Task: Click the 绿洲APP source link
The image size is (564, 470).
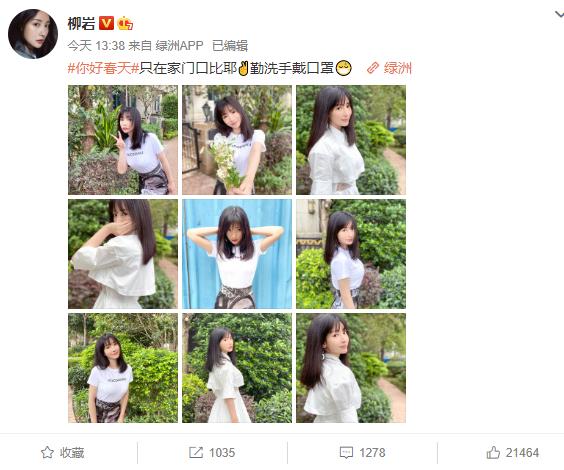Action: point(179,46)
